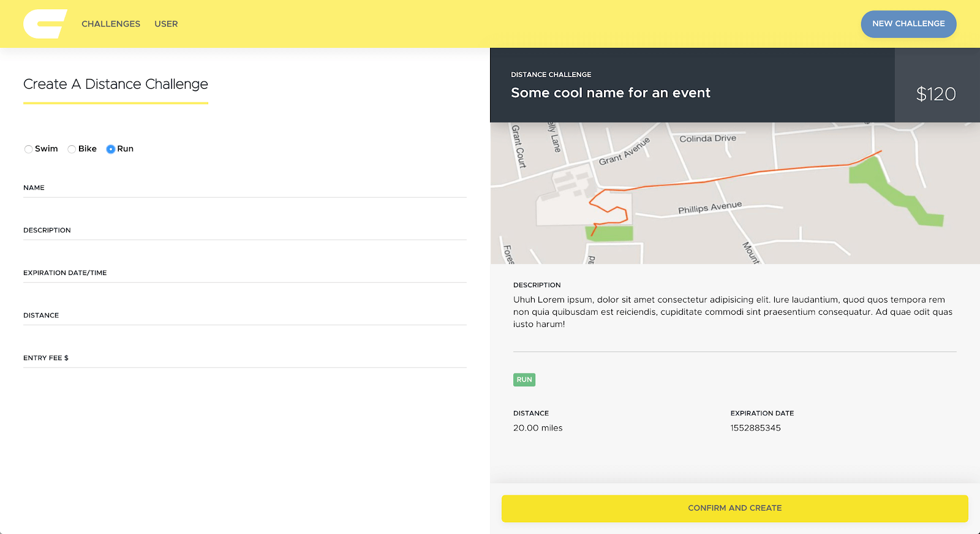980x534 pixels.
Task: Click the New Challenge button
Action: 908,24
